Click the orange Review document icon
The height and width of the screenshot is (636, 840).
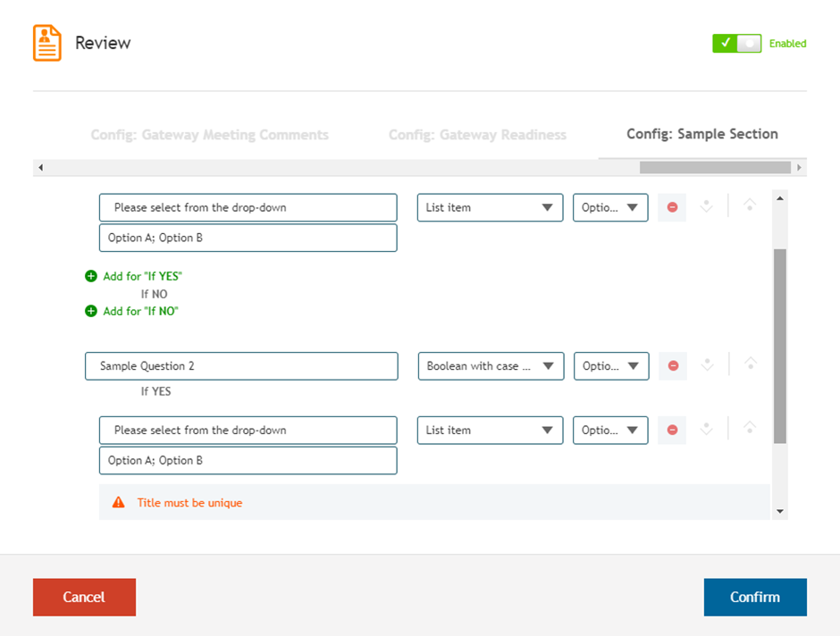pyautogui.click(x=47, y=43)
